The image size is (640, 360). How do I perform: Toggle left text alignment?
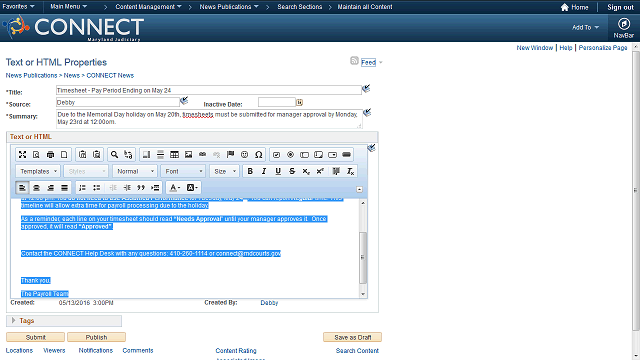click(x=22, y=188)
